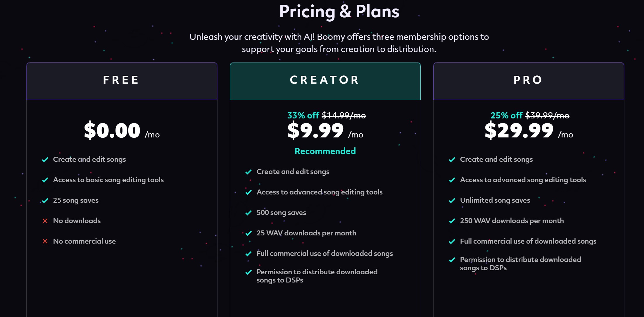Screen dimensions: 644x317
Task: Click the checkmark beside 'Unlimited song saves'
Action: [x=452, y=201]
